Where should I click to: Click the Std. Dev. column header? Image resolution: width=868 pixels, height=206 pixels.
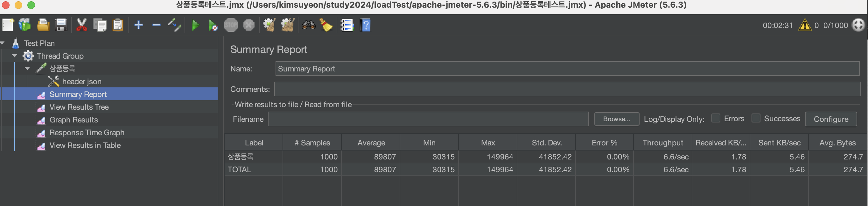point(546,143)
